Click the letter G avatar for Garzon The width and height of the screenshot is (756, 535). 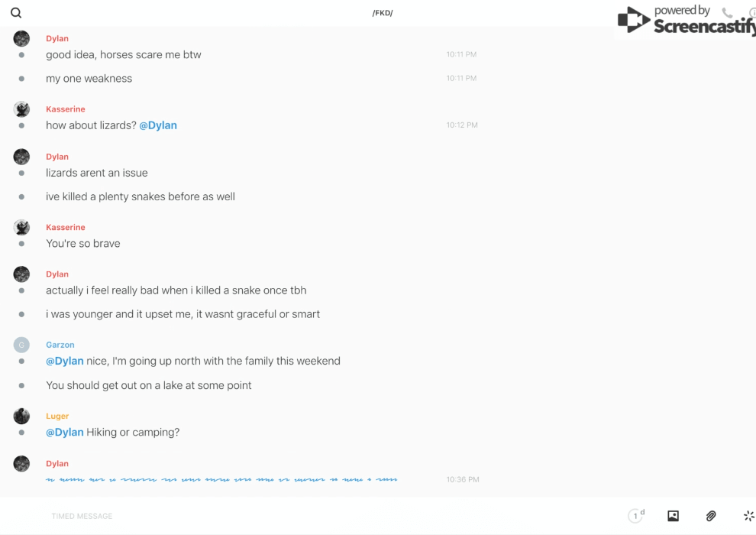(21, 345)
